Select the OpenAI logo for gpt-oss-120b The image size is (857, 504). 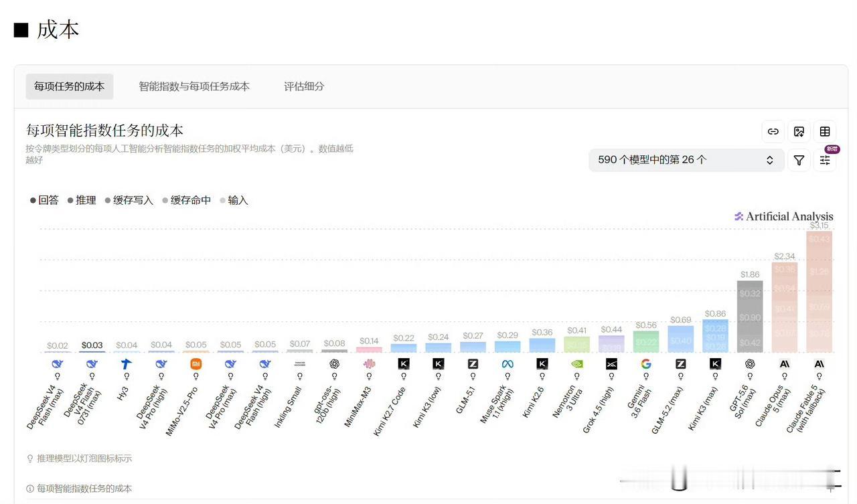tap(335, 364)
